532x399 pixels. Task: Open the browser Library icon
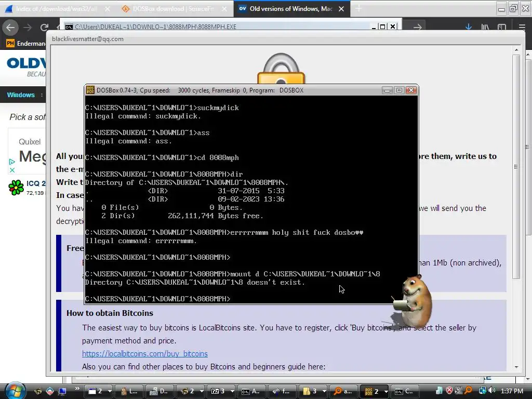pyautogui.click(x=485, y=27)
